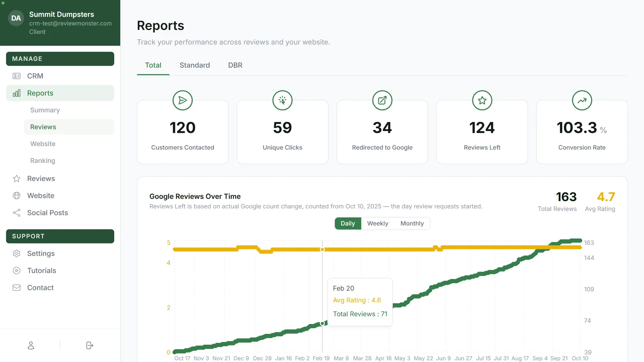Click the Reviews star icon in sidebar
Viewport: 644px width, 362px height.
click(x=17, y=179)
